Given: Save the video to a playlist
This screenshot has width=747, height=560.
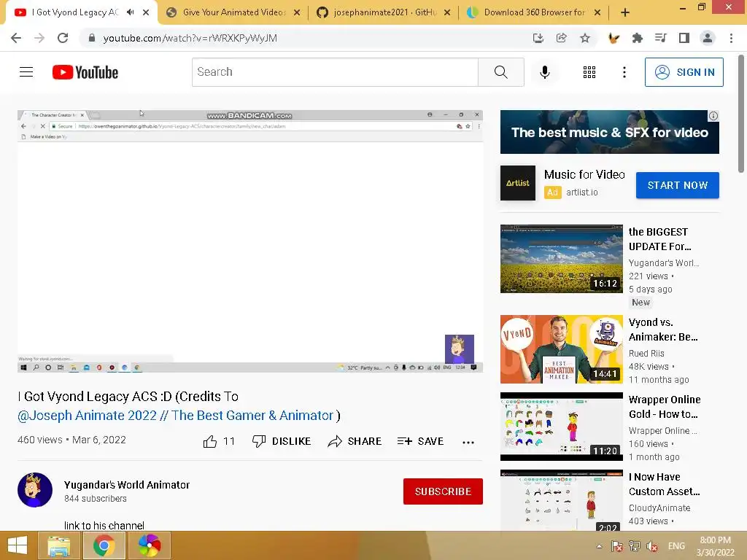Looking at the screenshot, I should (421, 441).
